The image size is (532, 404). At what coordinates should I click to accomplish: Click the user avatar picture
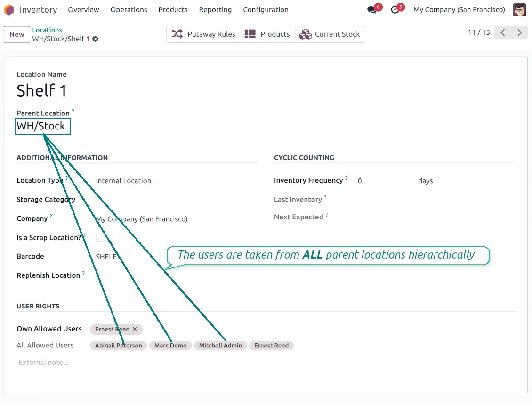(519, 10)
